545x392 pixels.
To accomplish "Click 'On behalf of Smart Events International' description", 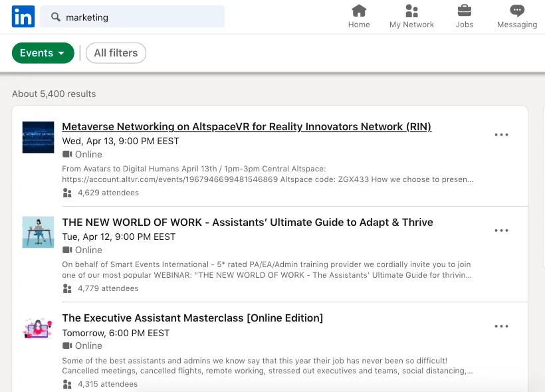I will [x=267, y=270].
